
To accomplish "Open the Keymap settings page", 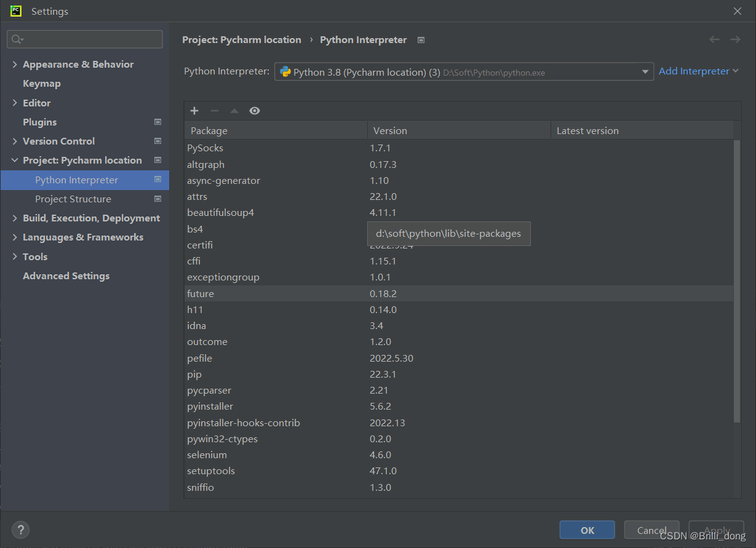I will point(42,84).
